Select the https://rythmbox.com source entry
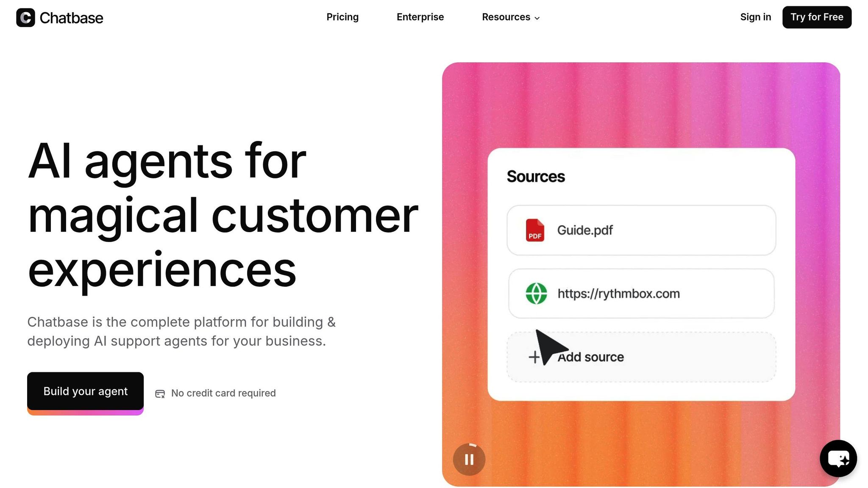 (x=641, y=294)
